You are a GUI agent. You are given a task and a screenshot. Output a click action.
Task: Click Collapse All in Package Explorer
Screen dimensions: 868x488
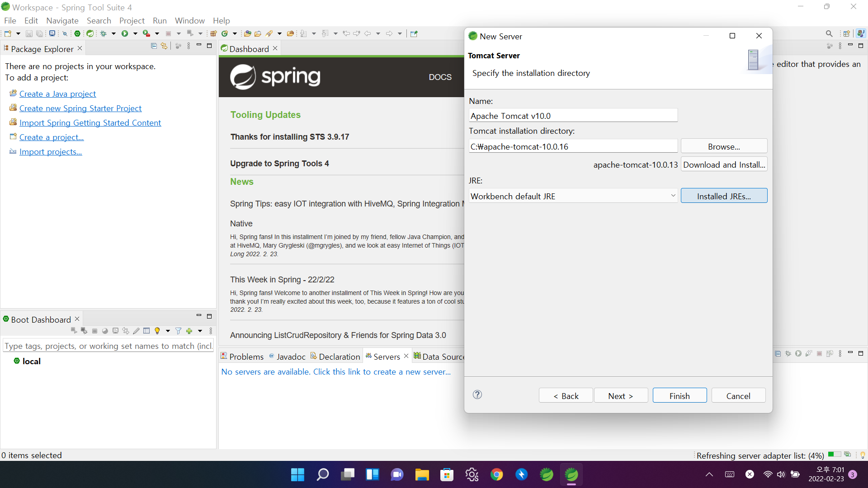(154, 46)
